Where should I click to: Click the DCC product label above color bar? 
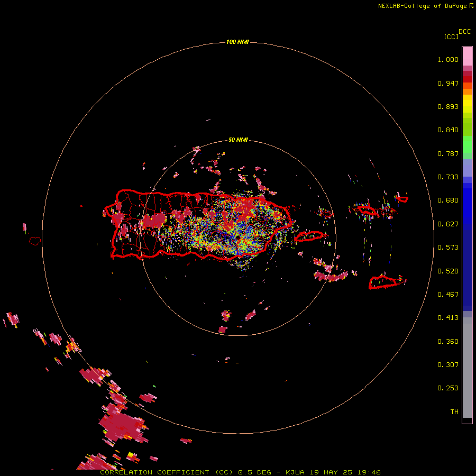click(464, 32)
